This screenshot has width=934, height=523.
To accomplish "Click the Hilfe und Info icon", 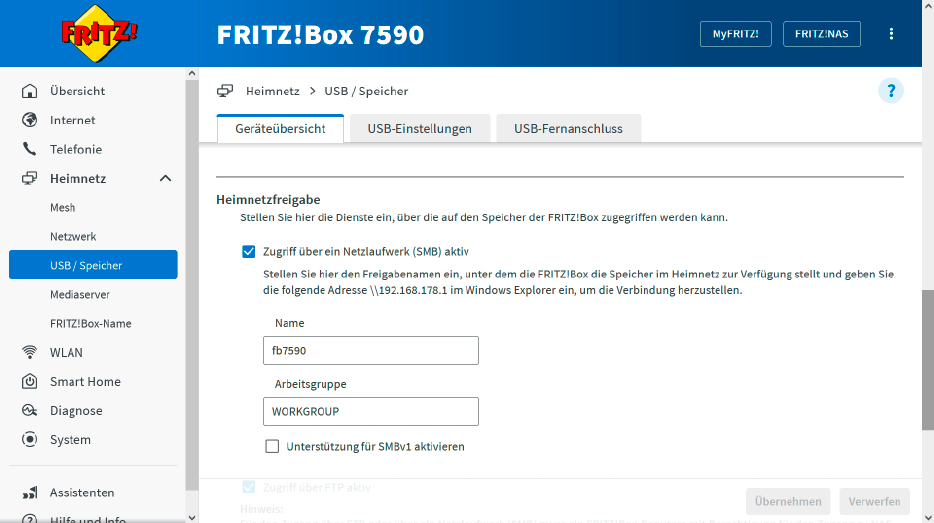I will [29, 518].
